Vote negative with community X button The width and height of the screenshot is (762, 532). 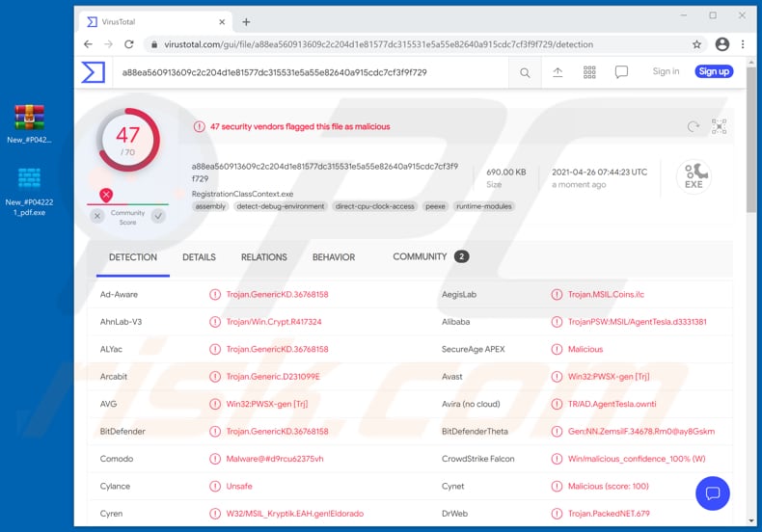click(97, 216)
